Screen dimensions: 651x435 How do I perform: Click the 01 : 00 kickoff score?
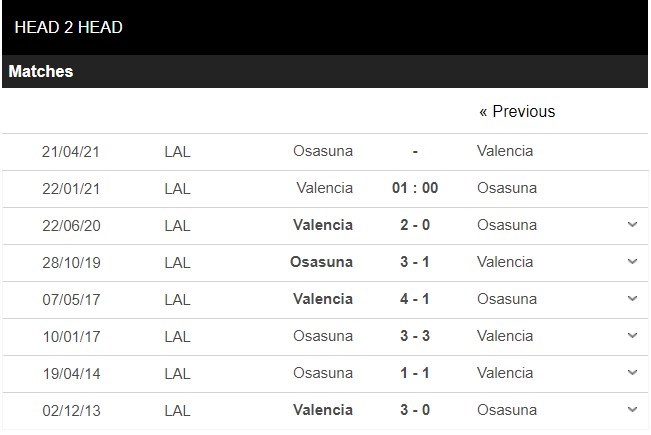click(415, 188)
